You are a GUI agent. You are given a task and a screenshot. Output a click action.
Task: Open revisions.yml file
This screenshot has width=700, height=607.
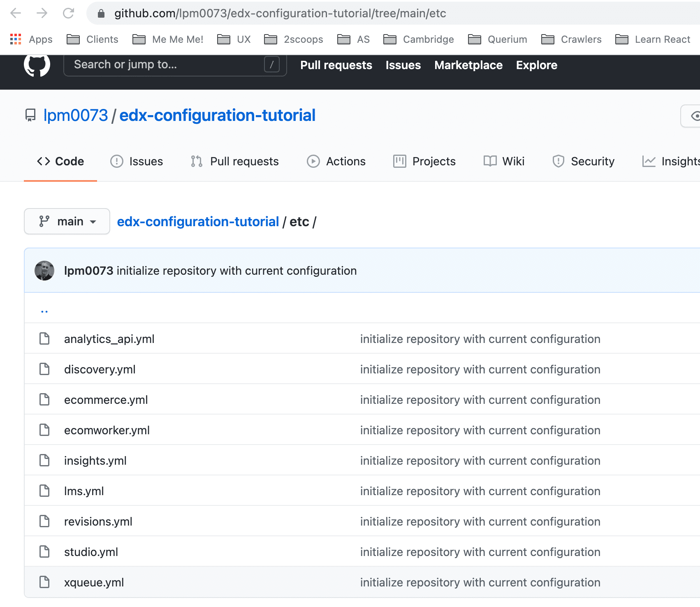[98, 521]
